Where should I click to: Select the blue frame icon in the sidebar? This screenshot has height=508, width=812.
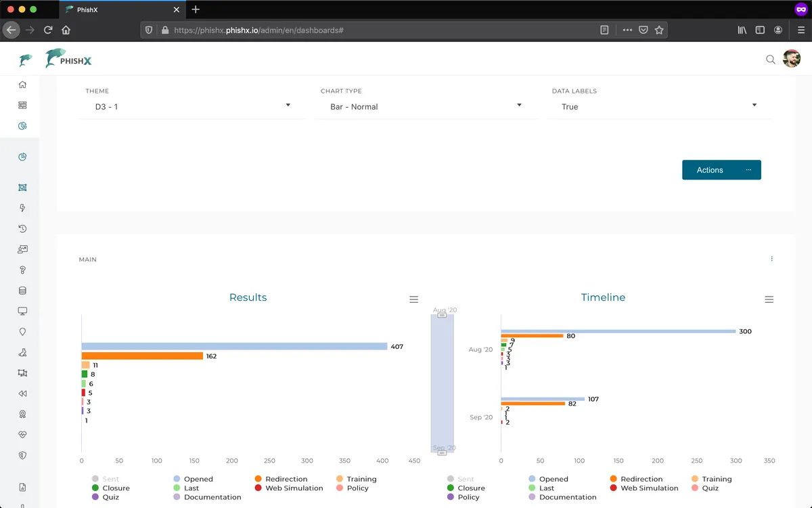tap(22, 187)
